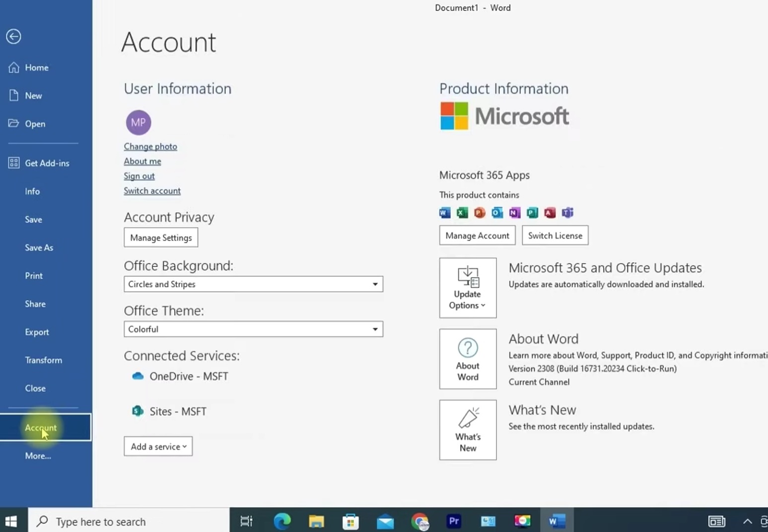Click the Type here to search box

(x=129, y=521)
